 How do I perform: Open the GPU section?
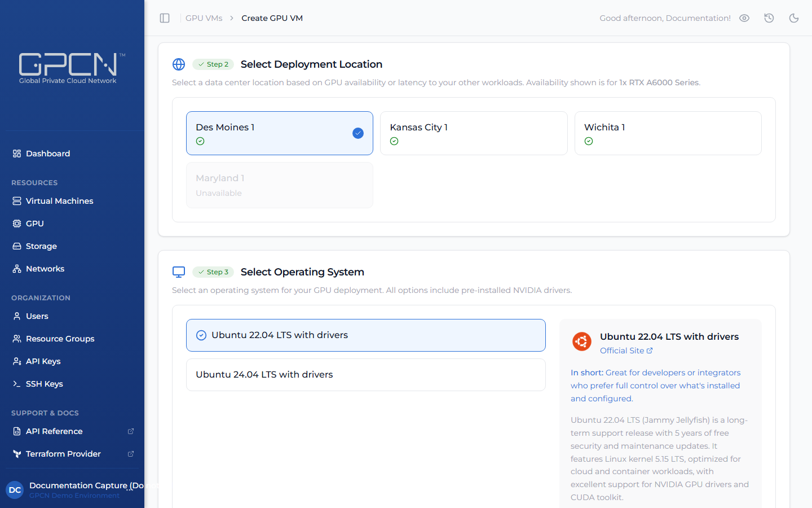(72, 224)
